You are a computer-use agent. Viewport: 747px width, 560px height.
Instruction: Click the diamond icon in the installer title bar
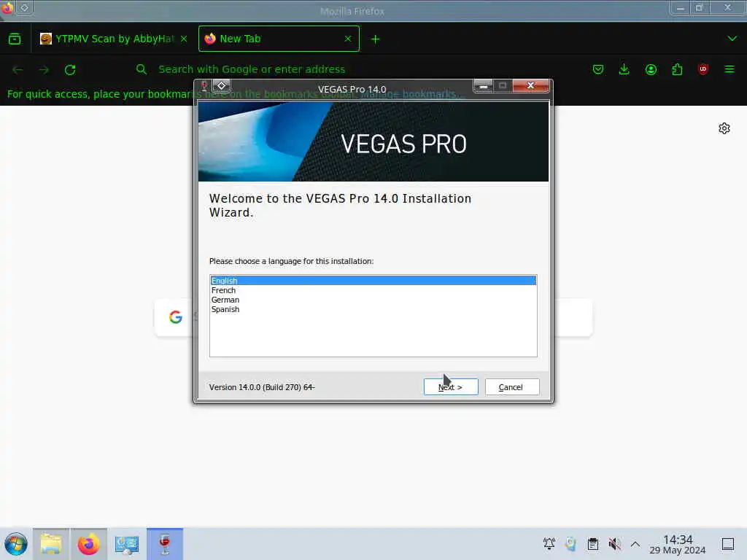point(221,86)
